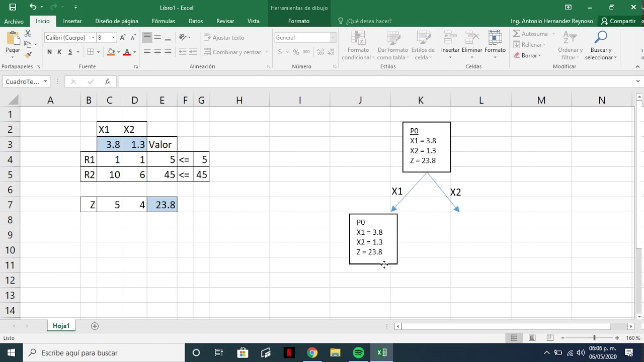The height and width of the screenshot is (362, 644).
Task: Center-align text horizontally
Action: (157, 52)
